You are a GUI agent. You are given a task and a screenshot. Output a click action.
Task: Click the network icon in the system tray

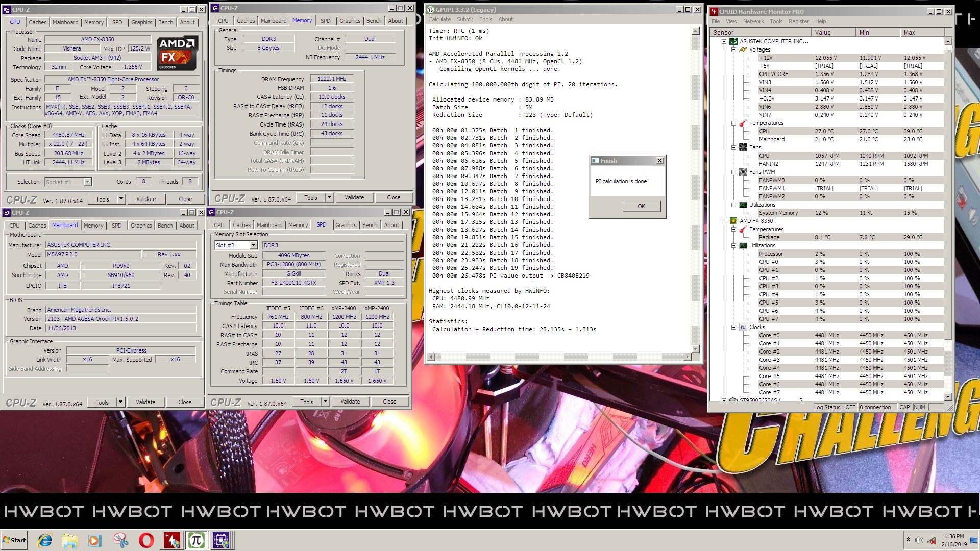932,540
